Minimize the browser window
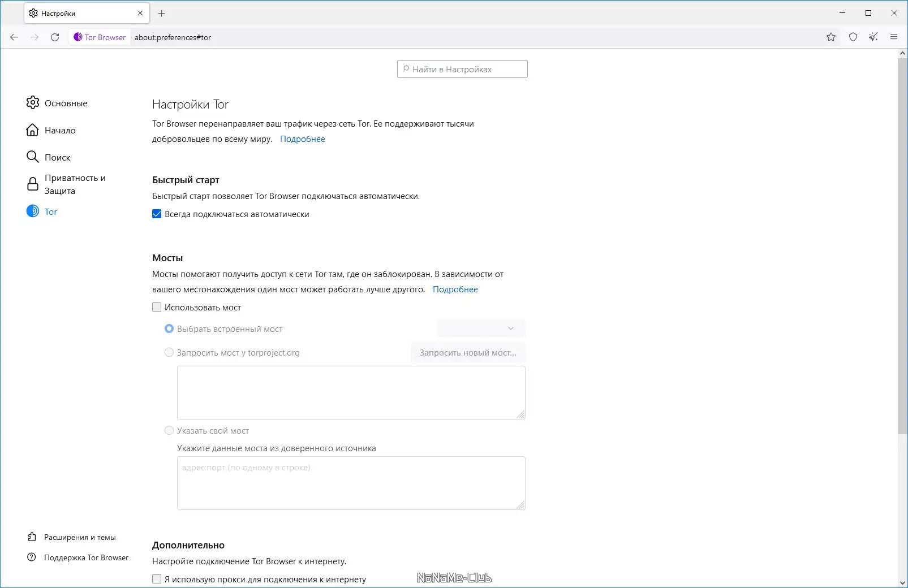908x588 pixels. [842, 13]
